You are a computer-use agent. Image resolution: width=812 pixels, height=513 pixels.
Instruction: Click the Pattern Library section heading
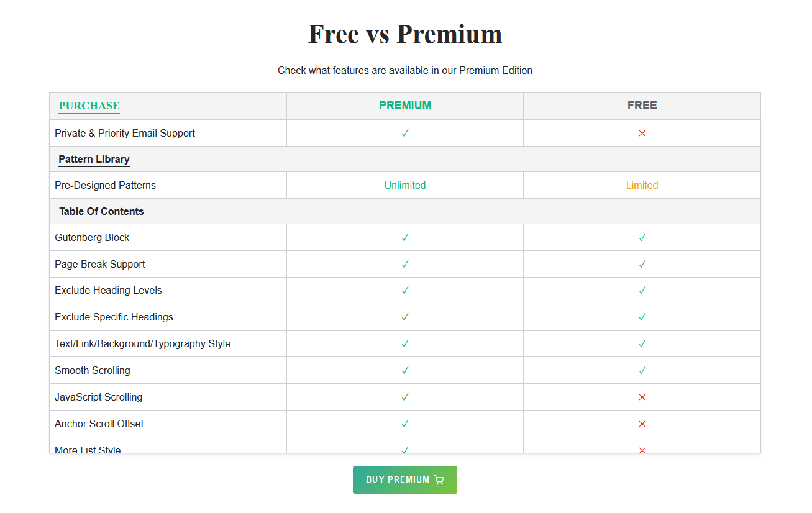[94, 159]
